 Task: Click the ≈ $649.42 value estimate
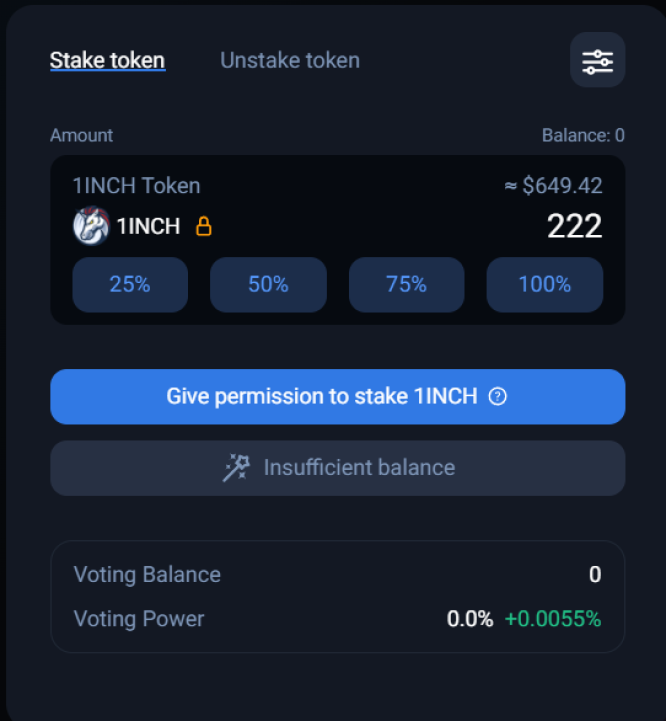pos(553,186)
